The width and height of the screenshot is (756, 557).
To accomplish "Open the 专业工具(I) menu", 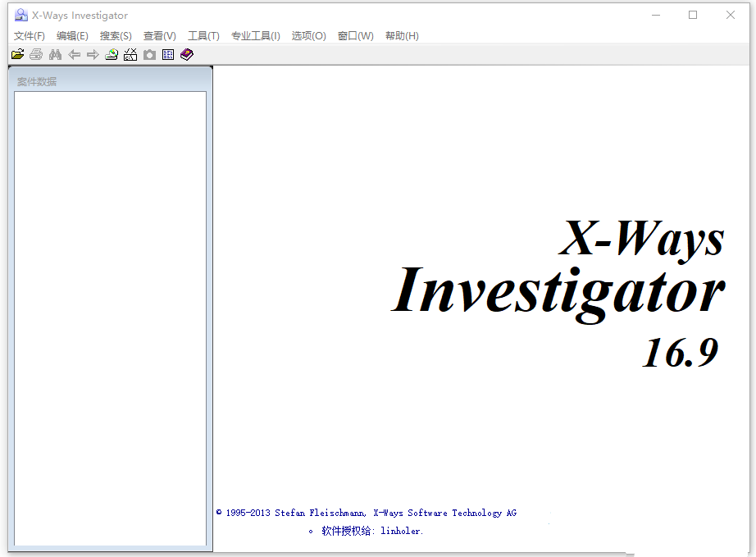I will [x=255, y=35].
